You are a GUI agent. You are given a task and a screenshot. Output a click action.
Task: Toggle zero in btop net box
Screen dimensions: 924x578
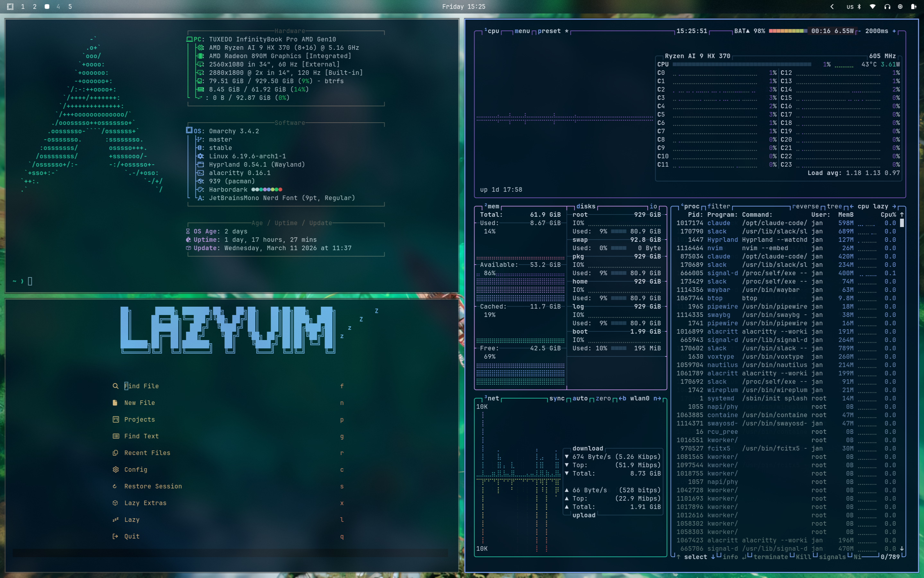click(603, 398)
